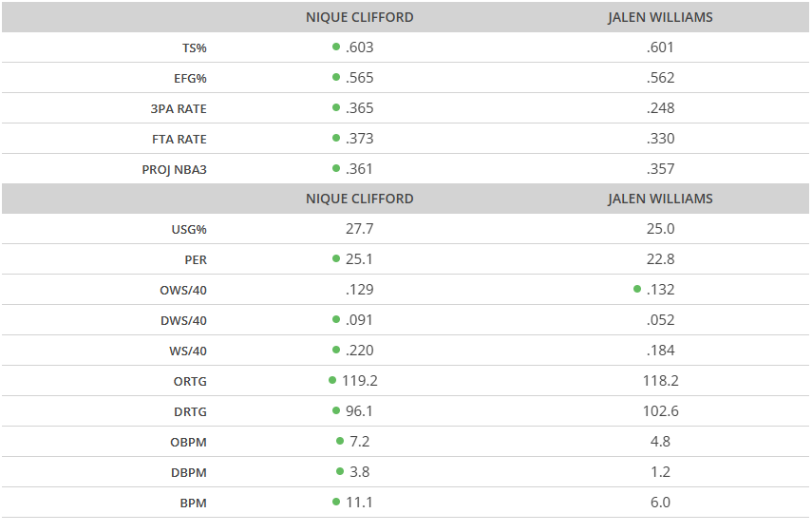Screen dimensions: 812x532
Task: Click the green dot beside 119.2
Action: [x=332, y=380]
